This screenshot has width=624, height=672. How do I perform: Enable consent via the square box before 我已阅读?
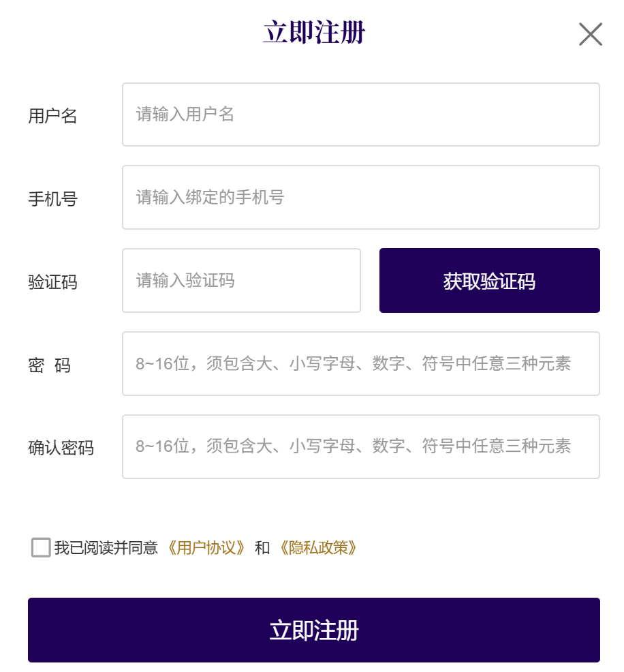pos(41,547)
